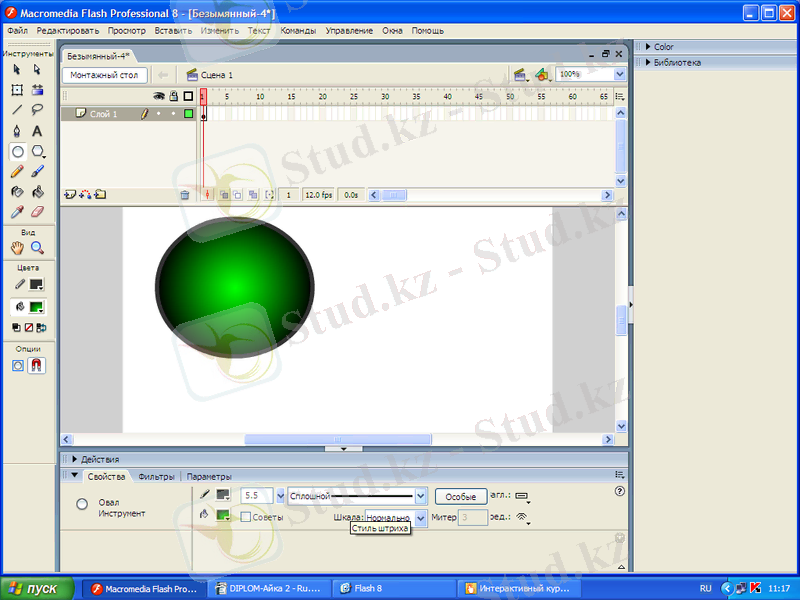Image resolution: width=800 pixels, height=600 pixels.
Task: Open the stage zoom 100% dropdown
Action: coord(620,74)
